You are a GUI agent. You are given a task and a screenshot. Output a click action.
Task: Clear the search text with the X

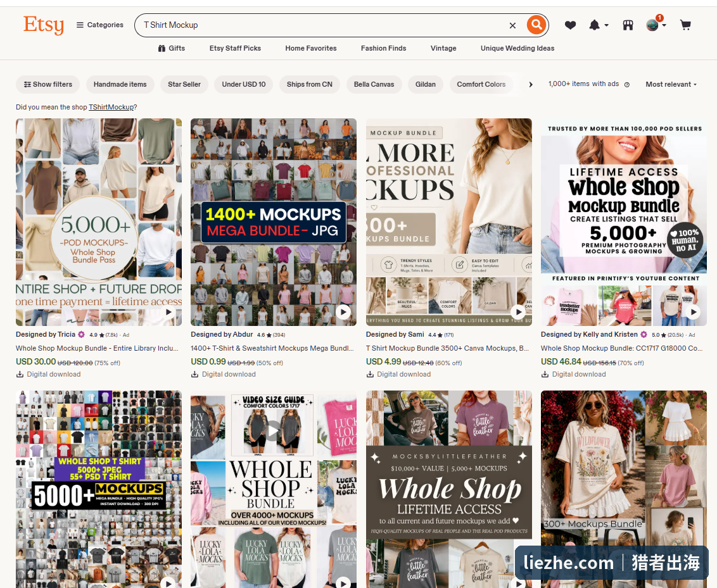pyautogui.click(x=512, y=25)
